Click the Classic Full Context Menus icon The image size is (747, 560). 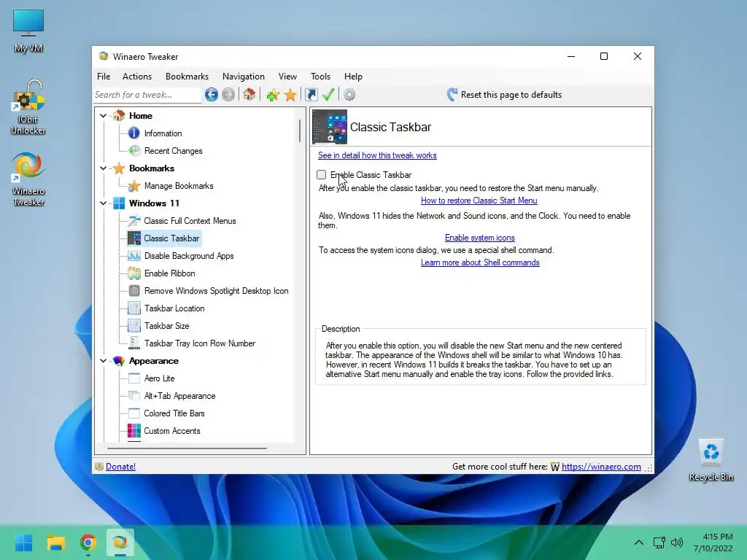coord(134,221)
